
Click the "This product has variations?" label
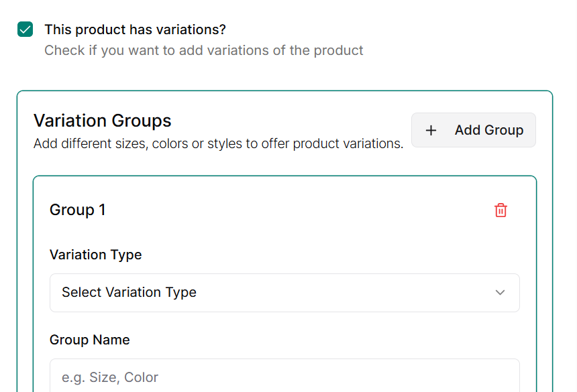135,29
